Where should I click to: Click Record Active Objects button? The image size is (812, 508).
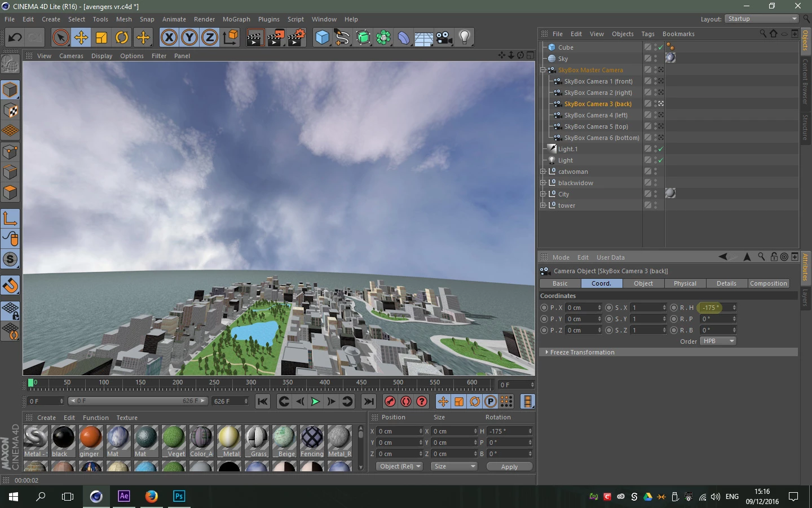tap(390, 401)
